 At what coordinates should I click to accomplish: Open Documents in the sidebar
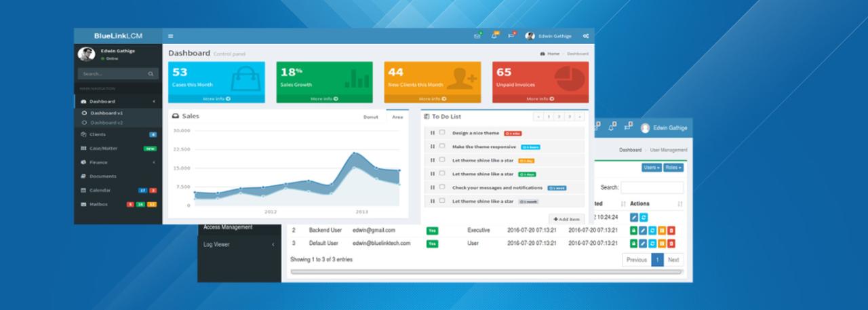[118, 176]
